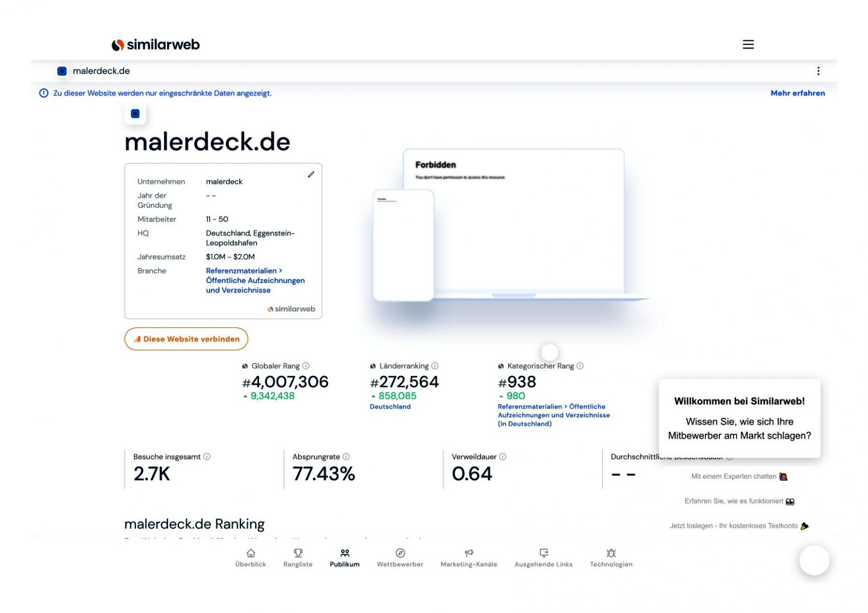868x613 pixels.
Task: Click the rank change value 9,342,438
Action: [272, 396]
